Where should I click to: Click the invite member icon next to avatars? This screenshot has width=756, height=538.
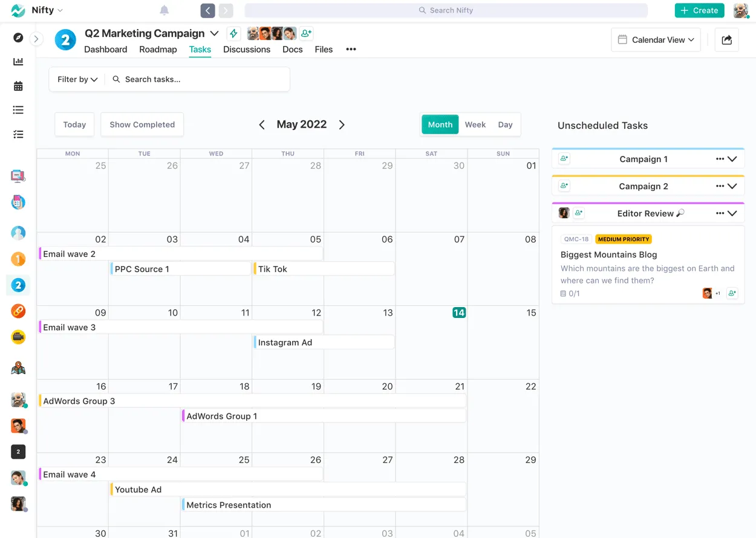(x=305, y=33)
